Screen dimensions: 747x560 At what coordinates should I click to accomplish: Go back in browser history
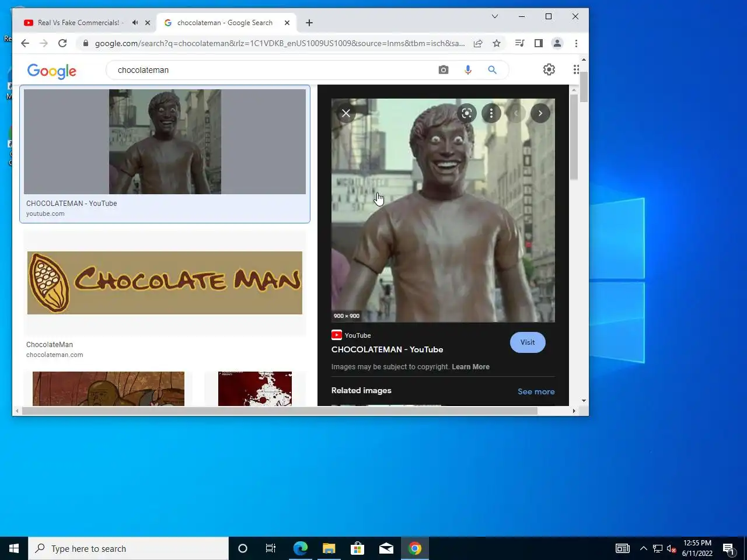pyautogui.click(x=25, y=43)
